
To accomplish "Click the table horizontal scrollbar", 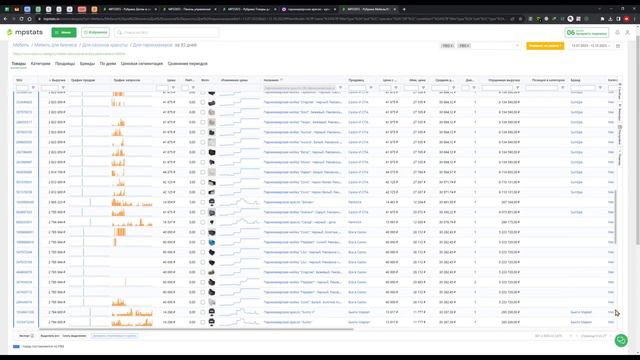I will click(x=196, y=329).
